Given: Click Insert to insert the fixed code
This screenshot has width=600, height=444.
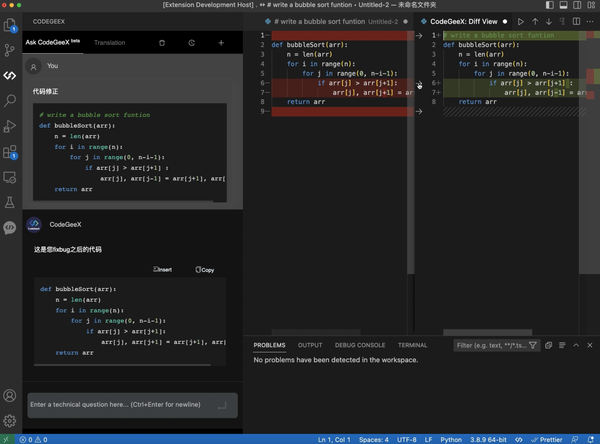Looking at the screenshot, I should coord(162,270).
